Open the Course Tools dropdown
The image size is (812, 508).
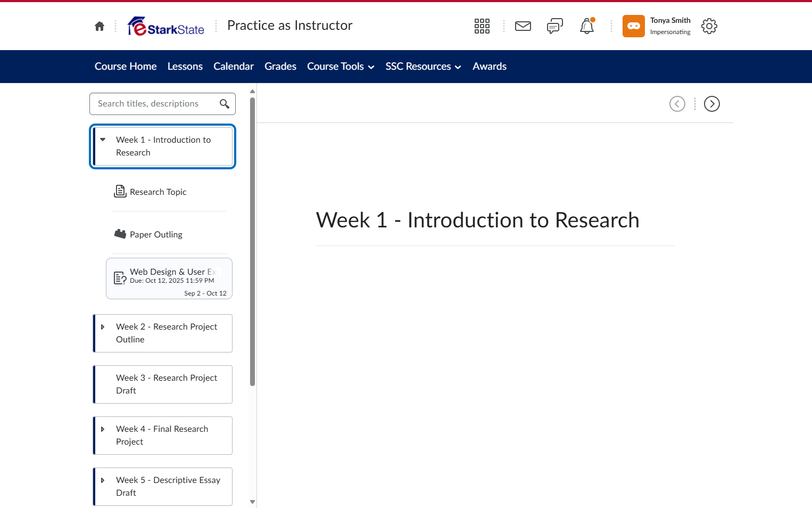[341, 67]
